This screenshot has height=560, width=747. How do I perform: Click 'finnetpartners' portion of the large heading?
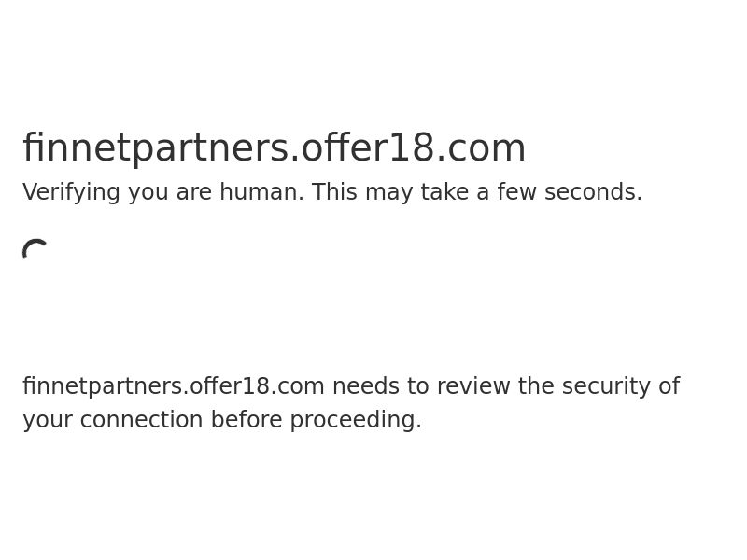(x=156, y=148)
